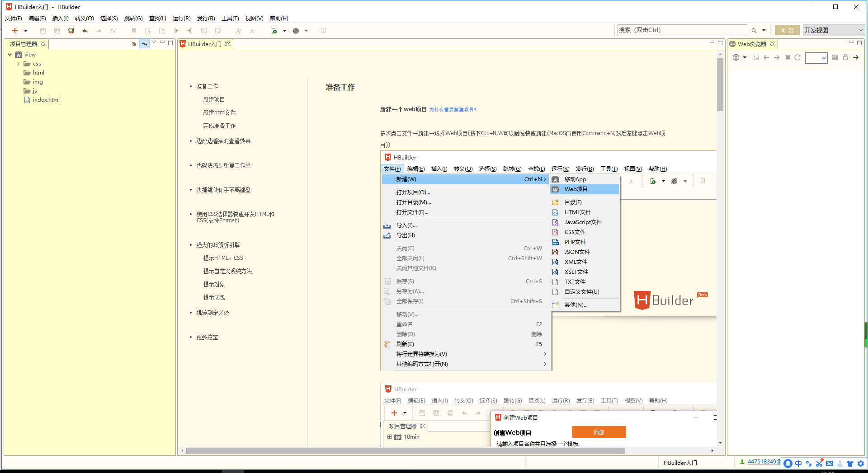Toggle Link with Editor in project manager
Viewport: 868px width, 473px height.
(x=144, y=44)
